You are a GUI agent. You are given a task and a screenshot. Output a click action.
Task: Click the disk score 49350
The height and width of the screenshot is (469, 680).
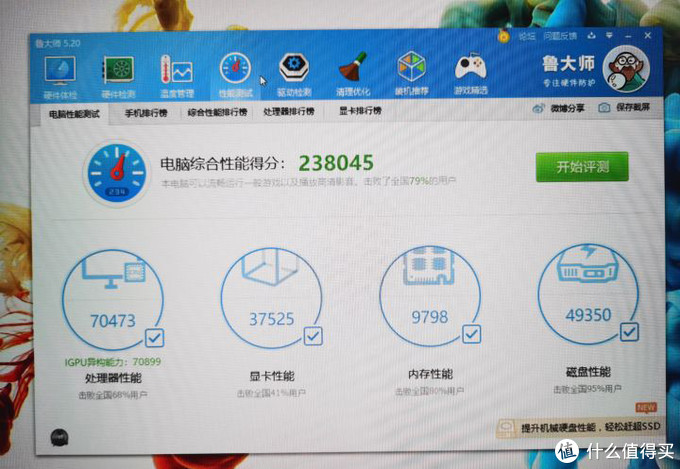[x=588, y=315]
